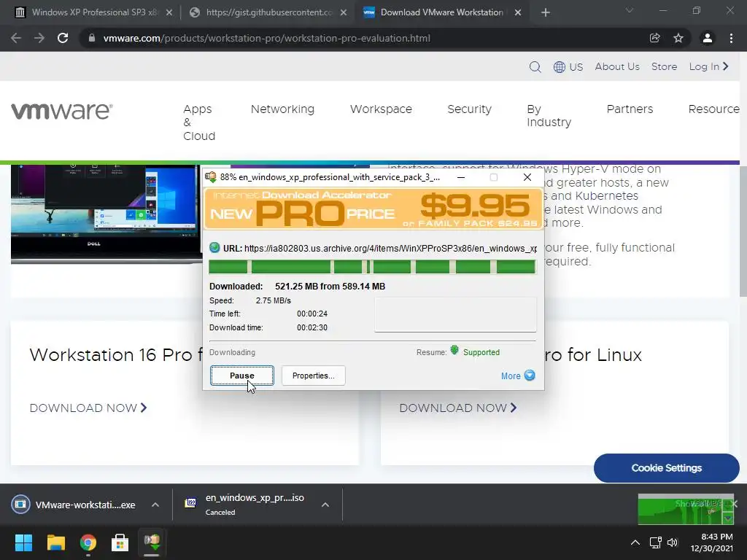747x560 pixels.
Task: Open Security menu
Action: pos(469,109)
